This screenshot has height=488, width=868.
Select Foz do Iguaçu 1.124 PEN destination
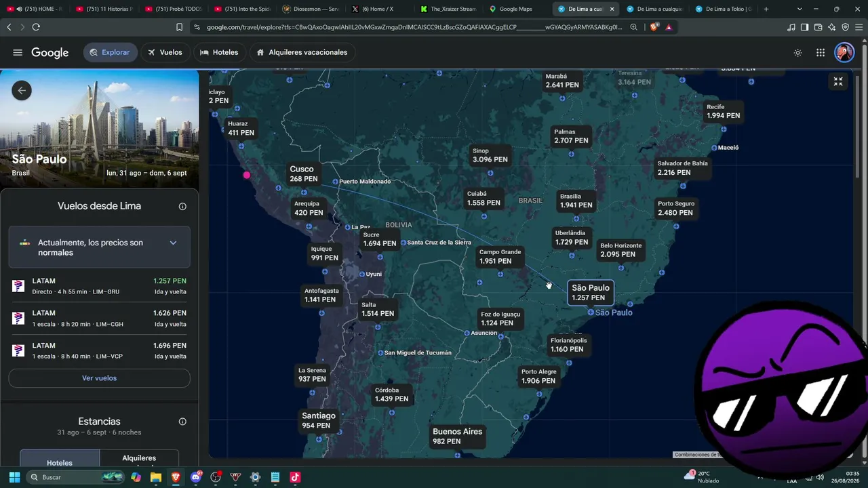[500, 319]
